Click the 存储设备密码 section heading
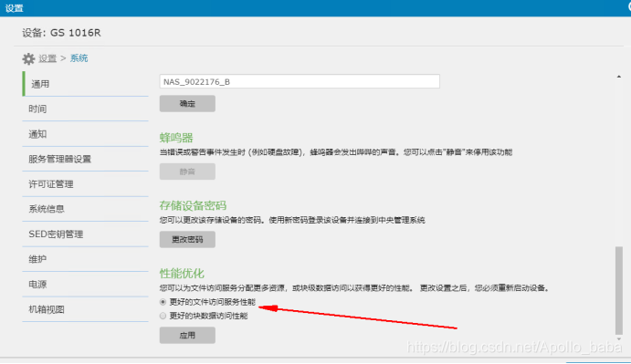The image size is (631, 364). (x=193, y=205)
